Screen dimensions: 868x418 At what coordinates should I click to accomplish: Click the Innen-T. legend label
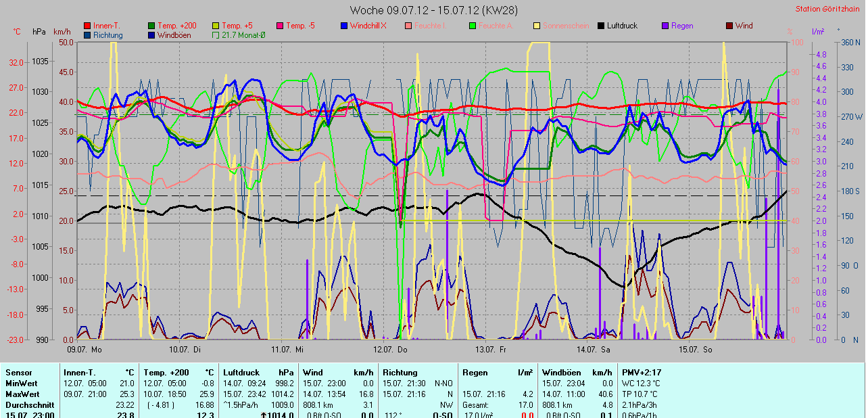[x=108, y=26]
